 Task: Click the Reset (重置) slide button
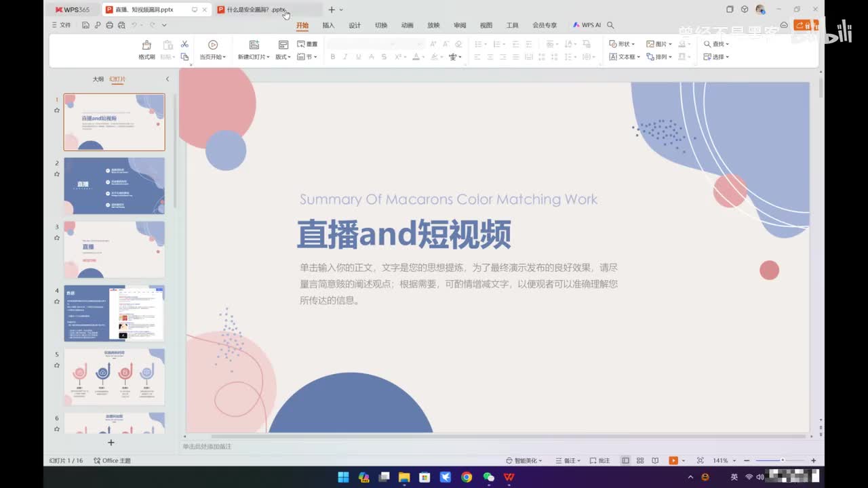[307, 44]
